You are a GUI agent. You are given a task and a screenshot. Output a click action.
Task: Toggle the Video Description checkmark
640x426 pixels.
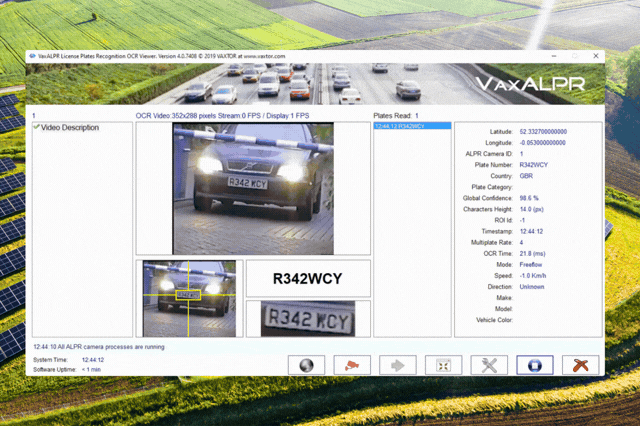click(36, 127)
